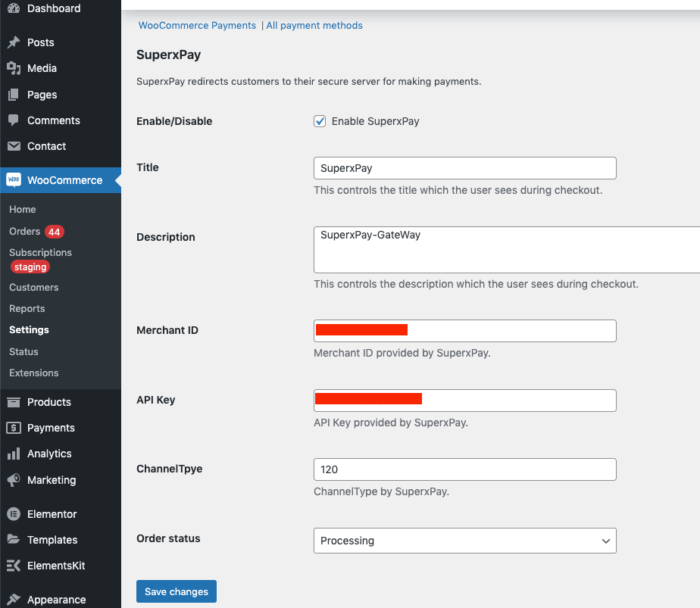Click the Media library icon
The width and height of the screenshot is (700, 608).
pyautogui.click(x=14, y=68)
